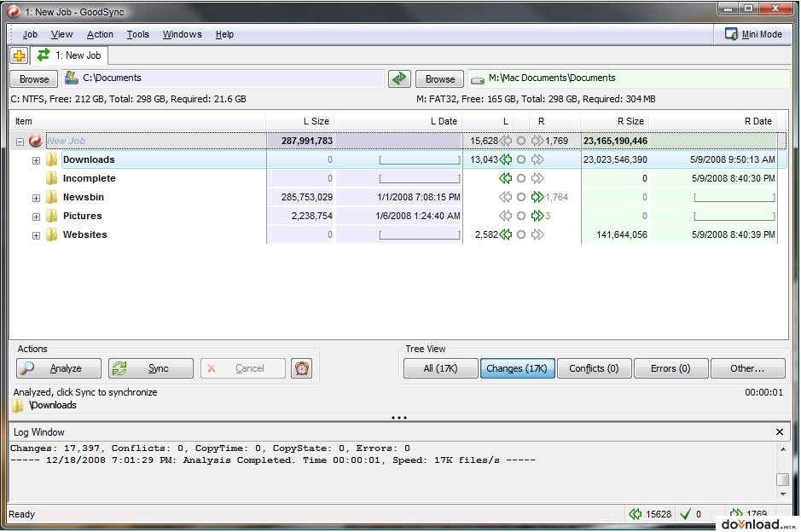801x532 pixels.
Task: Click the Log Window scrollbar down arrow
Action: 782,494
